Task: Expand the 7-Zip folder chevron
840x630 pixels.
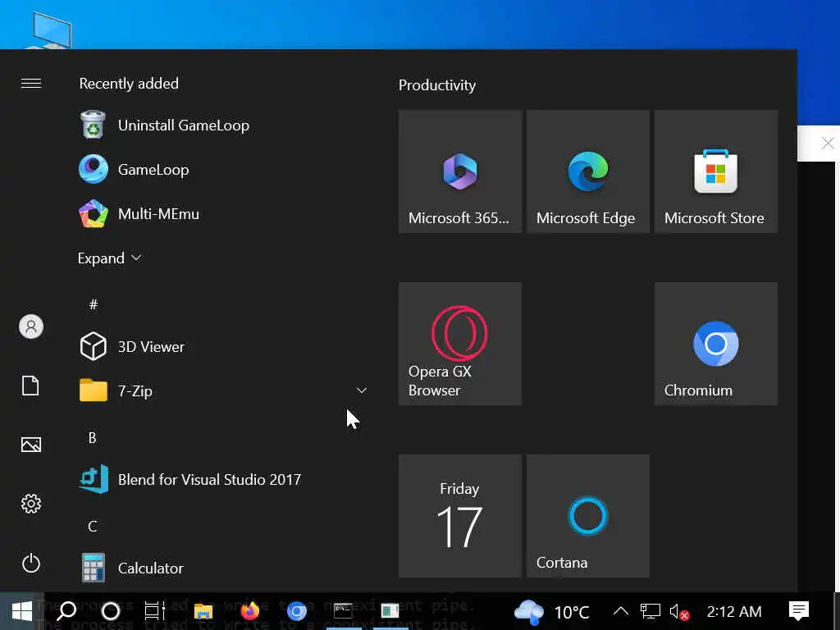Action: [362, 390]
